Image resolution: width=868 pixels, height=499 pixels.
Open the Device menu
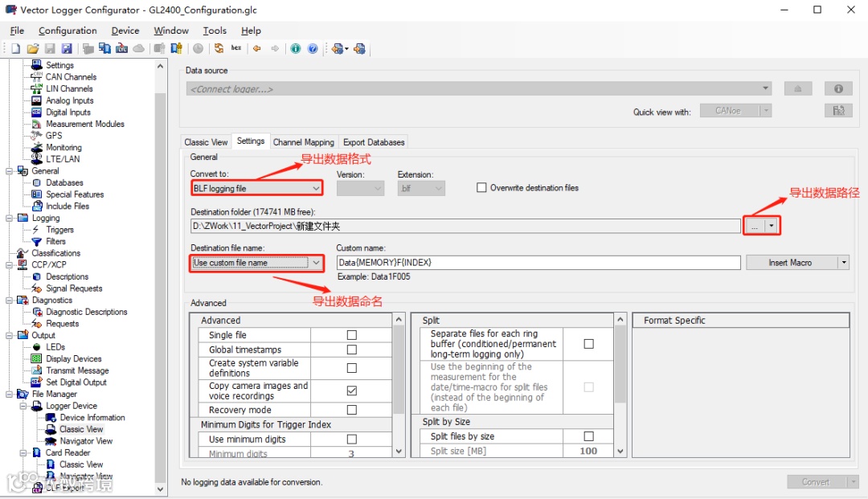point(125,31)
